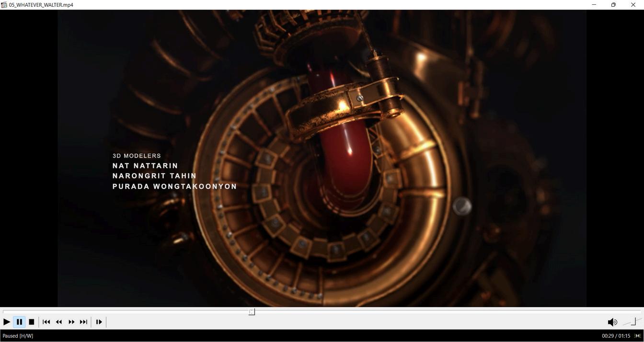Rewind with the decrease speed button
The image size is (644, 342).
(59, 322)
